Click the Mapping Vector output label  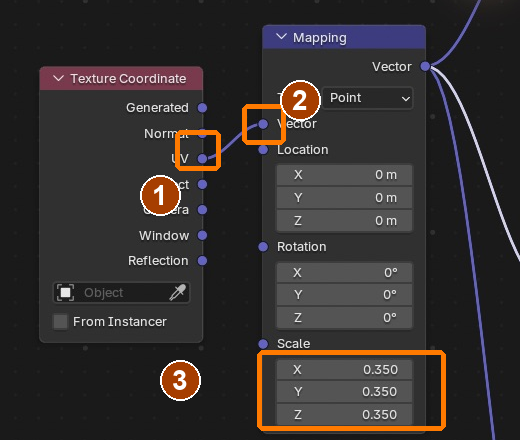pos(392,67)
